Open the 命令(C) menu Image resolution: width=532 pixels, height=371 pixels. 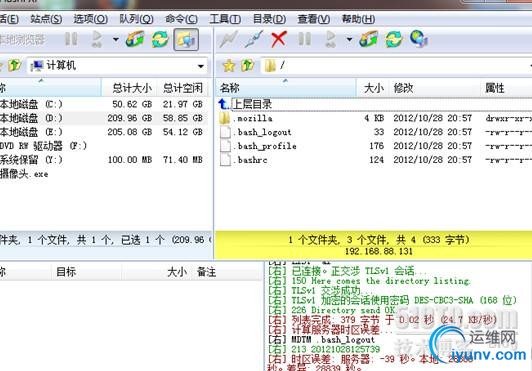tap(182, 19)
